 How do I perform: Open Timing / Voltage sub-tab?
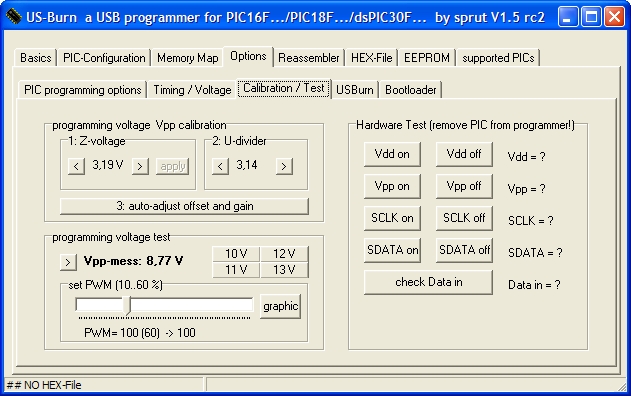click(192, 90)
